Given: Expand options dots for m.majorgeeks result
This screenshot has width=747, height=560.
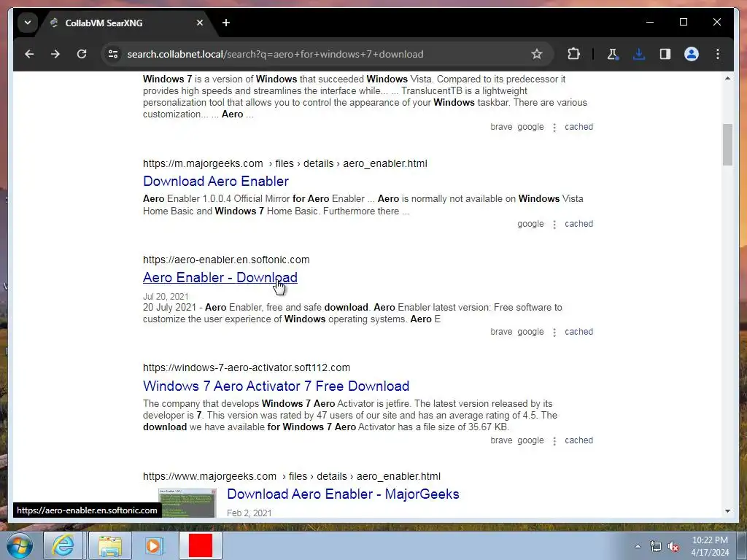Looking at the screenshot, I should point(554,225).
